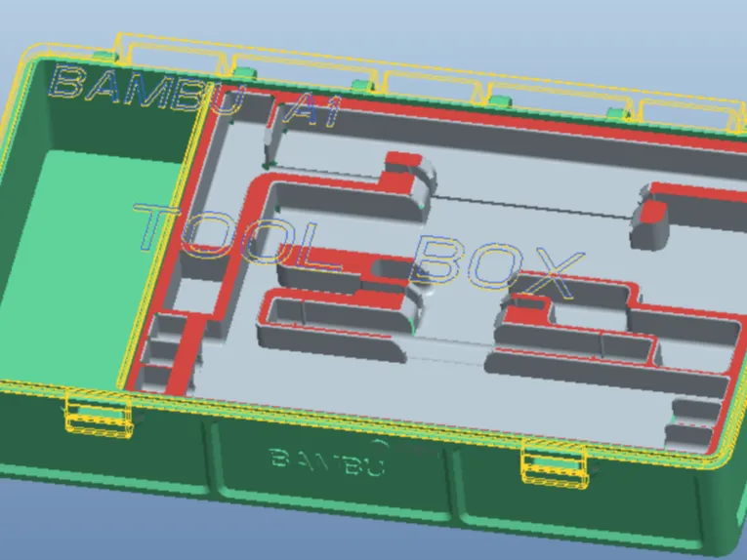747x560 pixels.
Task: Select the left front latch wireframe
Action: click(x=98, y=413)
